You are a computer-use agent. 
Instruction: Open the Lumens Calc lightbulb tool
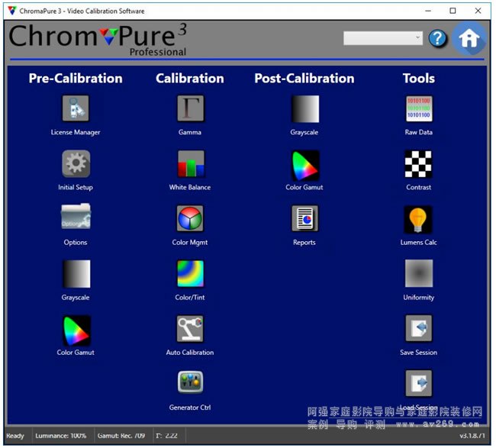[418, 219]
